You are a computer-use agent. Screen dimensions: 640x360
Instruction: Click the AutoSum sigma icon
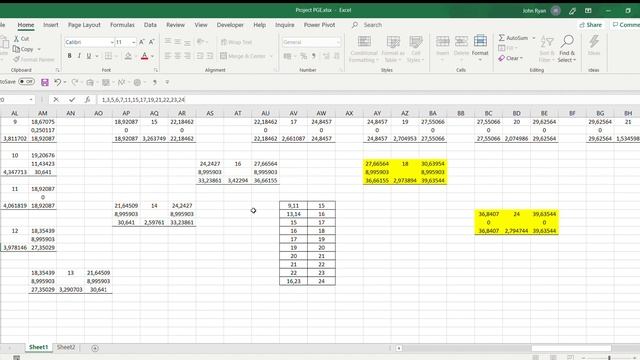pyautogui.click(x=502, y=38)
